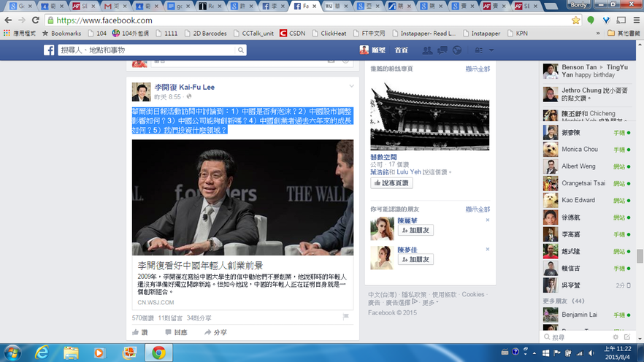Open the Apps 應用程式 shortcut in bookmarks bar
This screenshot has width=644, height=362.
click(19, 34)
